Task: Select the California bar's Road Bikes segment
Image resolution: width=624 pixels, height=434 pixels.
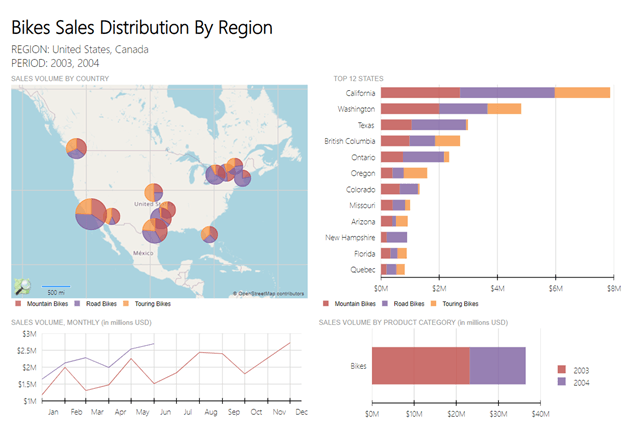Action: 507,93
